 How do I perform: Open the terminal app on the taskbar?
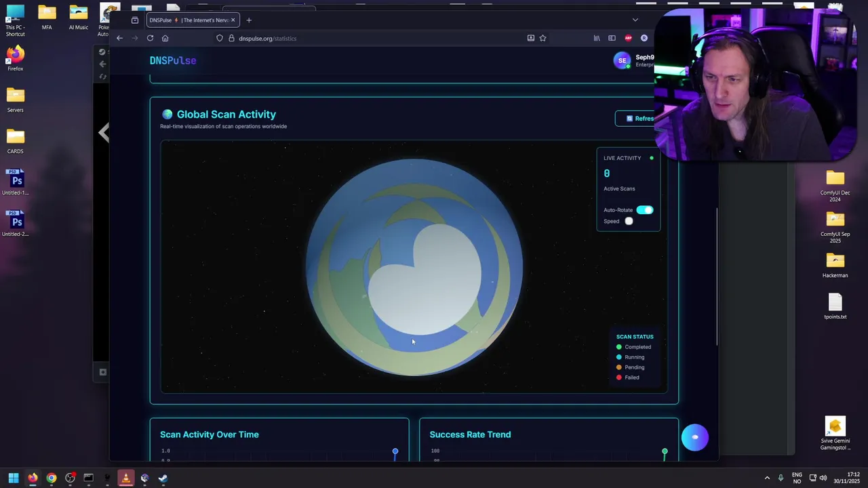point(88,478)
